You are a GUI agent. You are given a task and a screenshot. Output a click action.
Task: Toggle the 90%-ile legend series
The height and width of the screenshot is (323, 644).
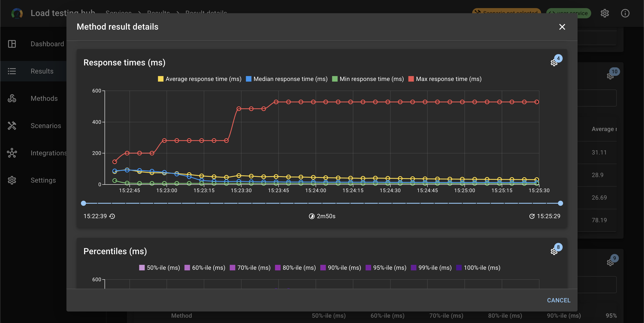coord(341,268)
